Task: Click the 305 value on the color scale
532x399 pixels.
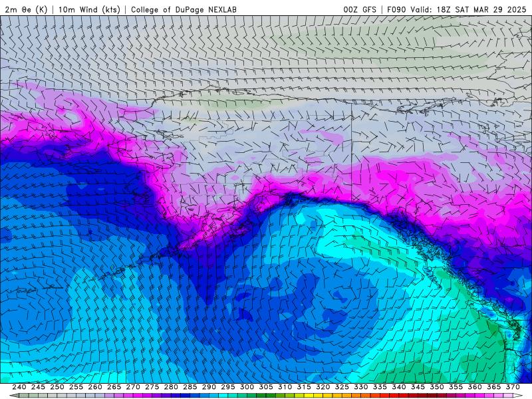Action: [x=266, y=387]
